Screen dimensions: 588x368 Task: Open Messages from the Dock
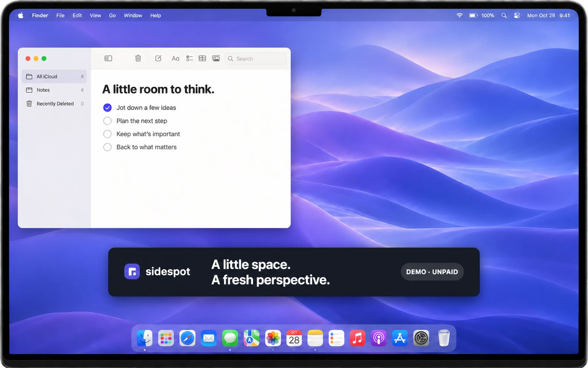[230, 338]
